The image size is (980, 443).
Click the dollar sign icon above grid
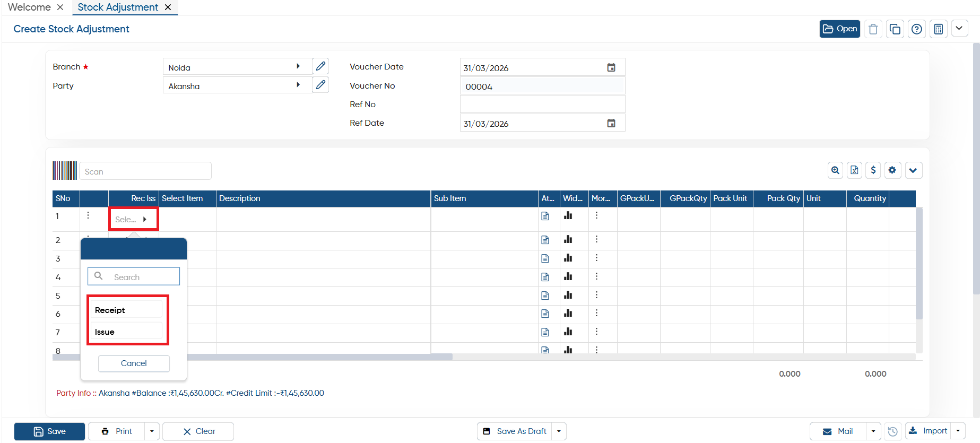873,170
